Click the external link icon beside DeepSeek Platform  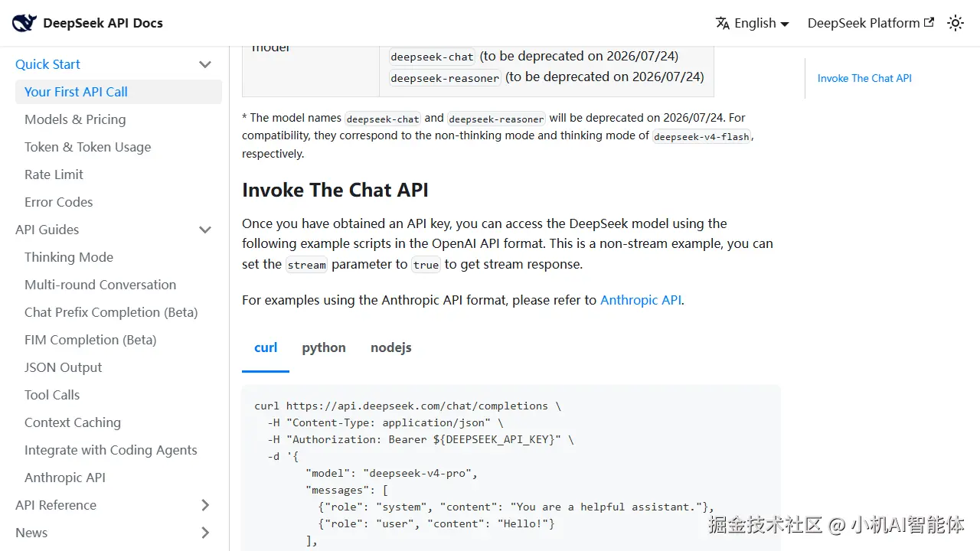929,22
